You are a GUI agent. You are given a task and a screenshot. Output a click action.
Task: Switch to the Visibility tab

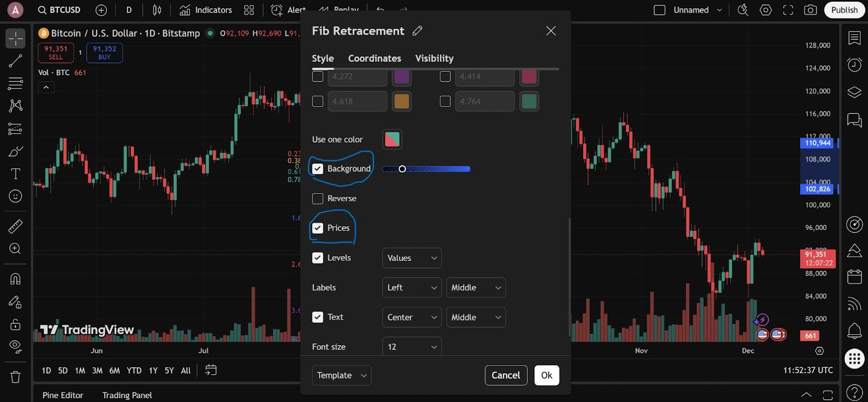click(x=434, y=58)
